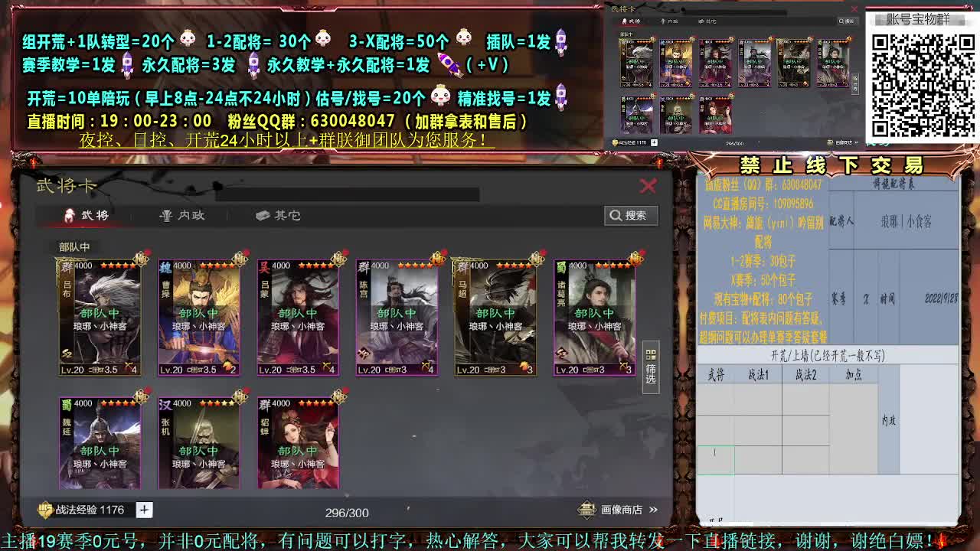Click the 蜀 faction icon on 诸葛亮's card
Viewport: 980px width, 551px height.
click(x=561, y=267)
